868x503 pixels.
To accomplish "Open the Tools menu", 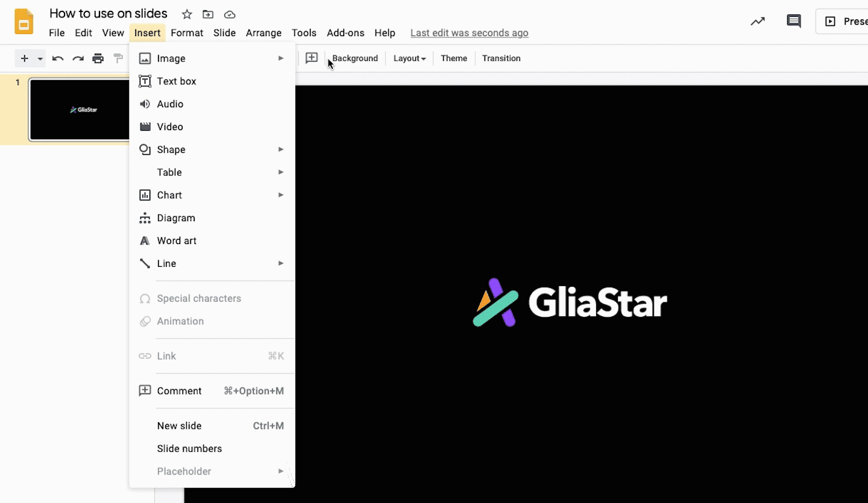I will (304, 33).
